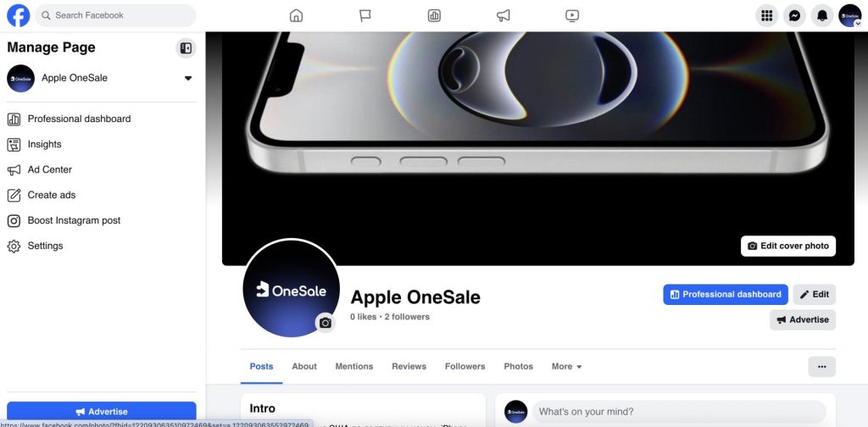Click the Edit cover photo button

point(788,247)
